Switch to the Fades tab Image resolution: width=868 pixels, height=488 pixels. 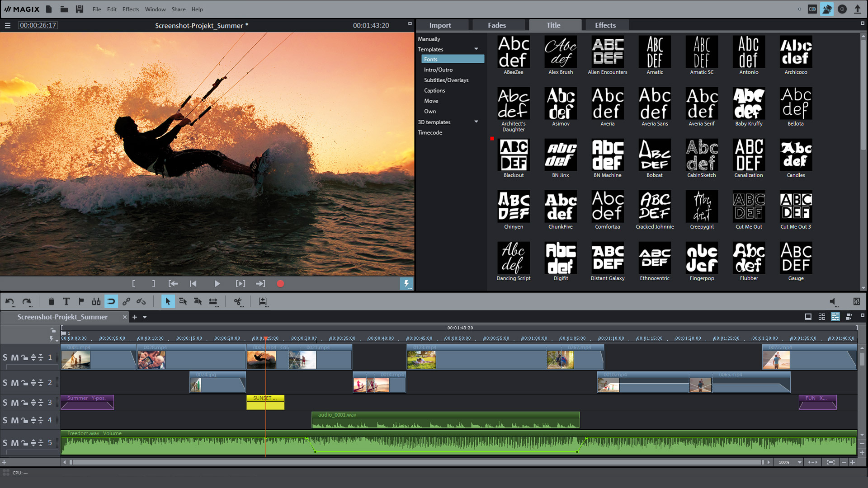(x=497, y=25)
